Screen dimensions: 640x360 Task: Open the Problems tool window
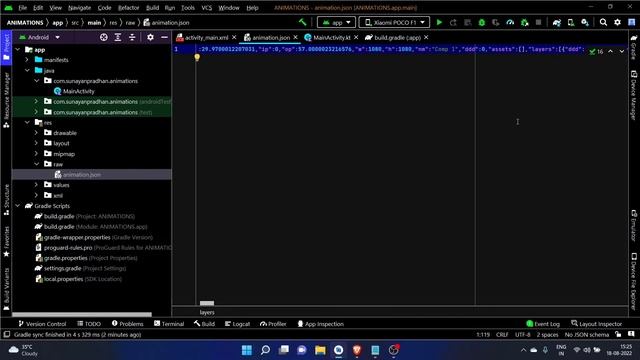point(127,324)
